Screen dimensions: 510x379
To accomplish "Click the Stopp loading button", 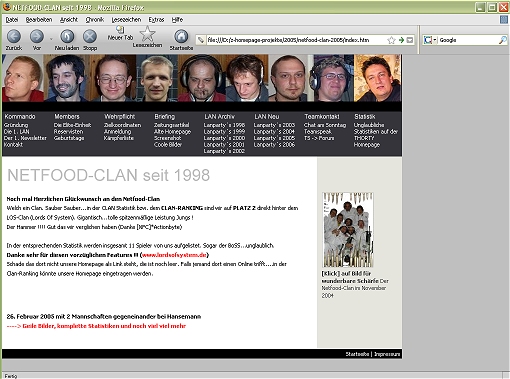I will point(90,36).
